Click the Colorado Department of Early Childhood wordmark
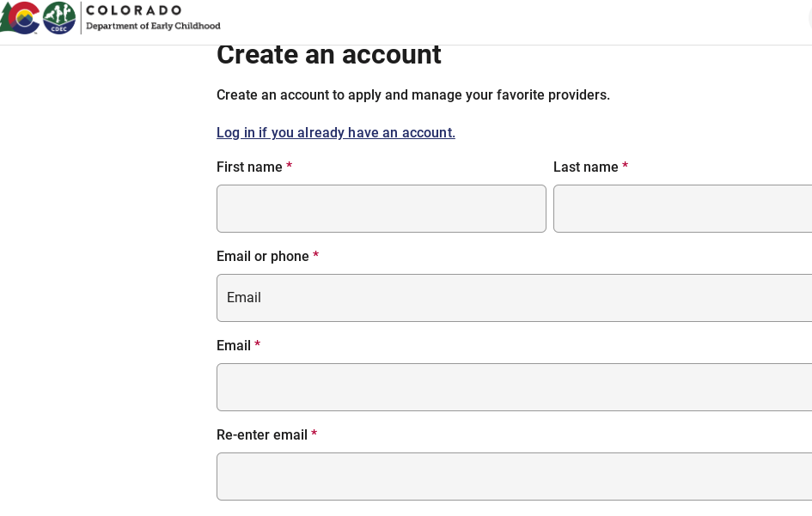812x516 pixels. pyautogui.click(x=153, y=17)
